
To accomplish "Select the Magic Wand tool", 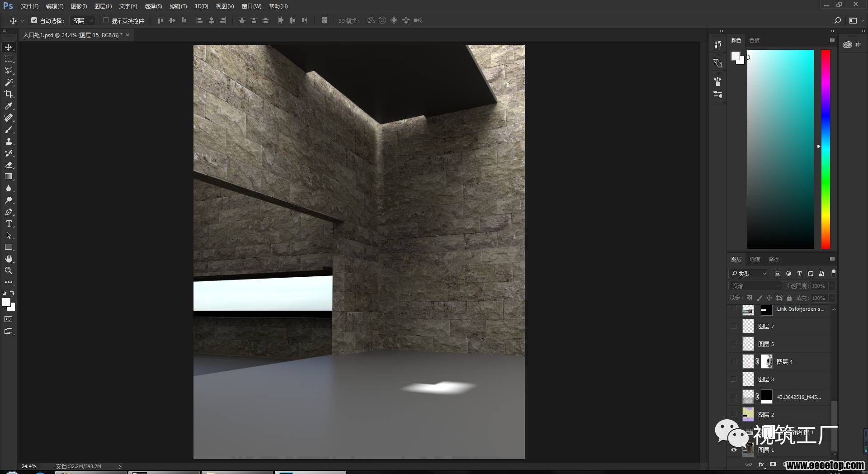I will tap(9, 82).
